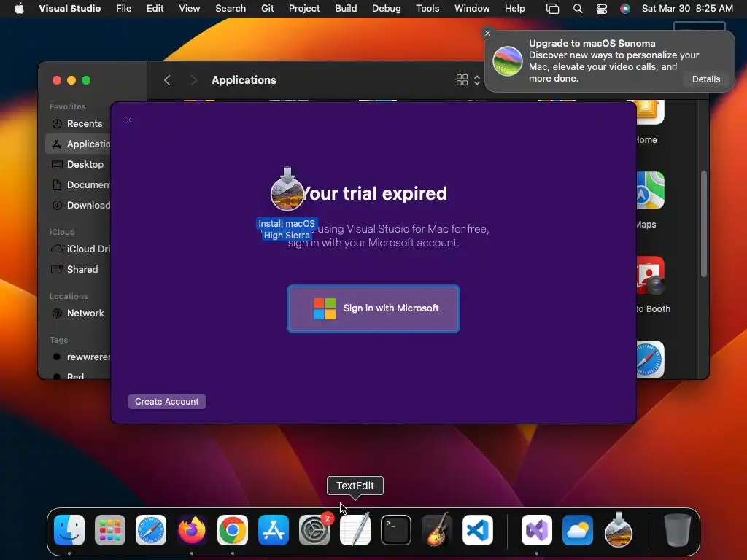
Task: Close the trial expired dialog
Action: pyautogui.click(x=128, y=120)
